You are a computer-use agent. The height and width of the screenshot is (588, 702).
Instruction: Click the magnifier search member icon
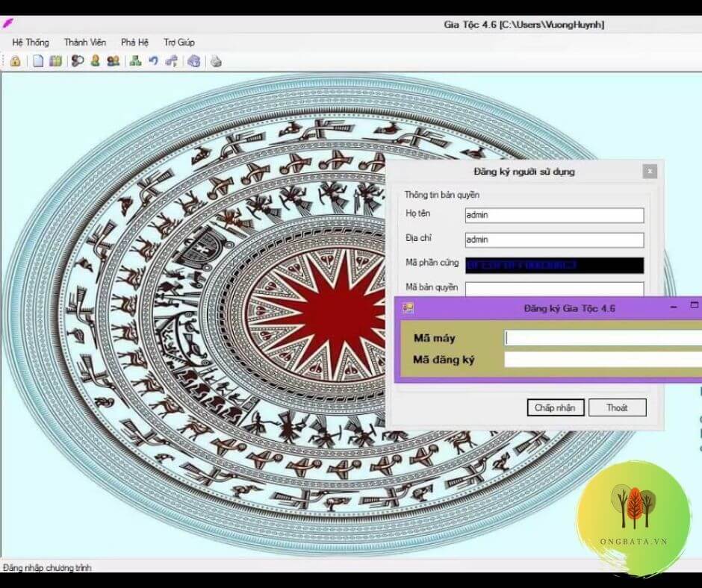[x=78, y=61]
